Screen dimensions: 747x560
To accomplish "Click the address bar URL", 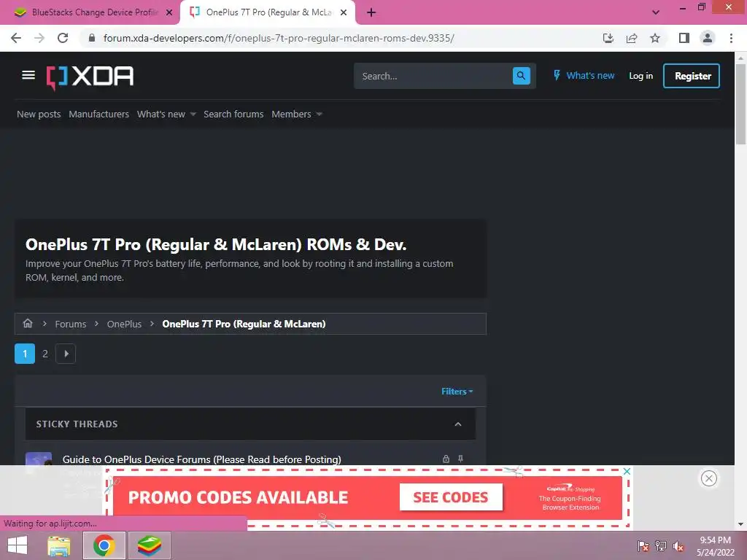I will [x=279, y=38].
